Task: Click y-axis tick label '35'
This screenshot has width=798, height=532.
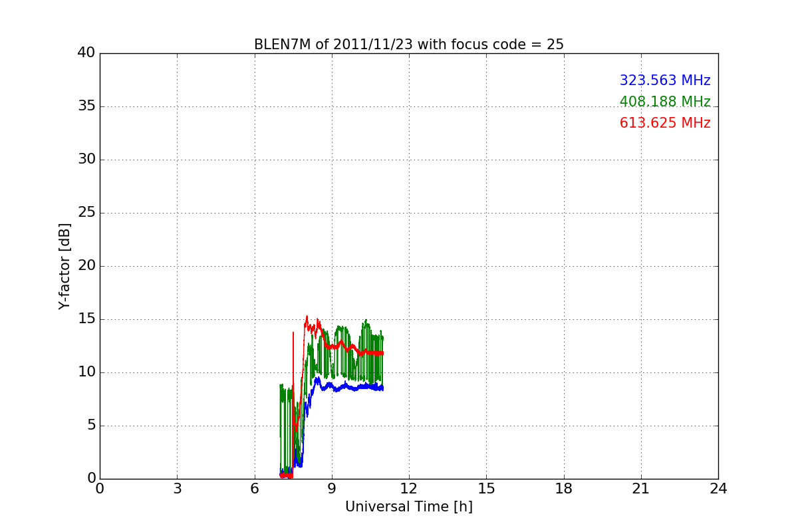Action: point(86,106)
